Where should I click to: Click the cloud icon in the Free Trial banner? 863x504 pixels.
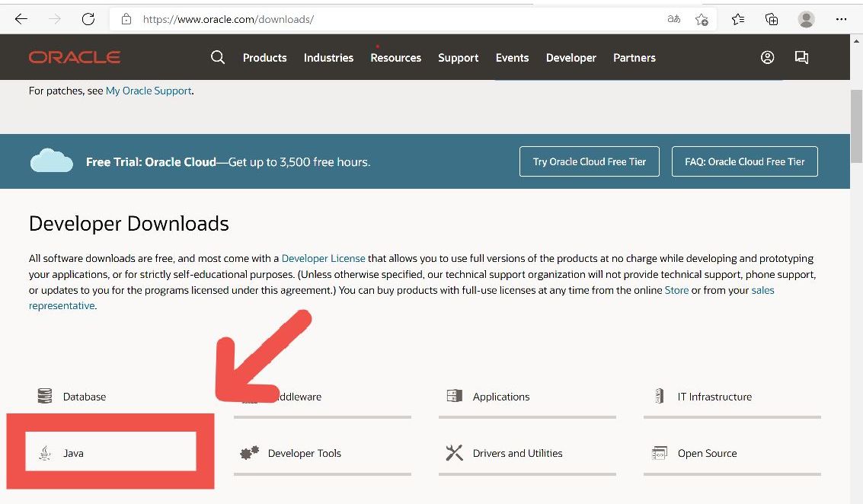52,161
